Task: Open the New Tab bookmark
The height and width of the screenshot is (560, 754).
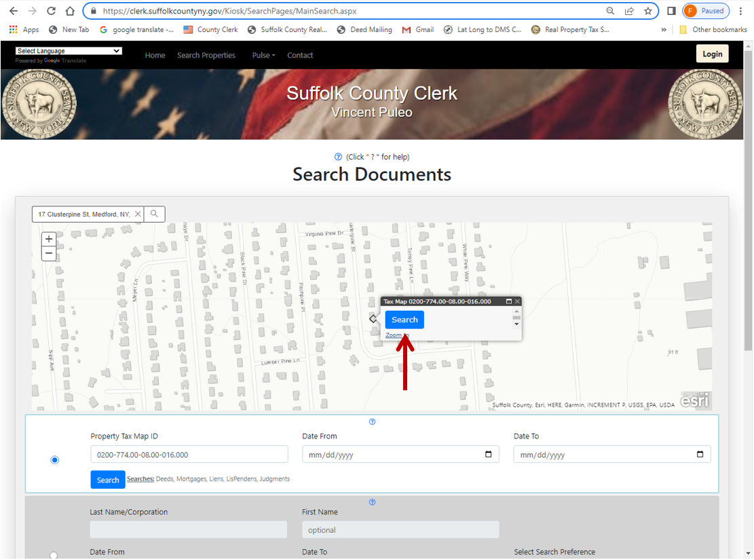Action: pos(69,29)
